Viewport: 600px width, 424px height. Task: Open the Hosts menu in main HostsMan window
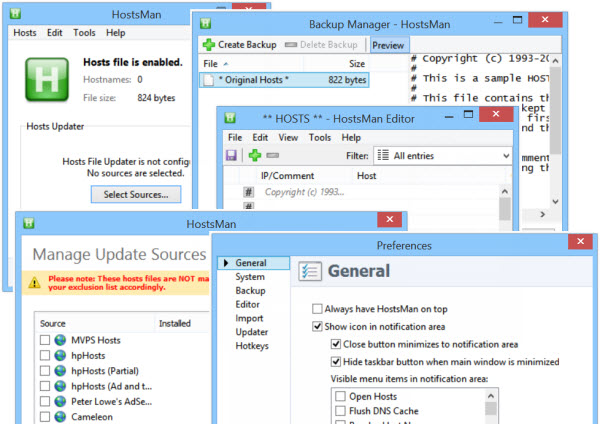pyautogui.click(x=25, y=33)
